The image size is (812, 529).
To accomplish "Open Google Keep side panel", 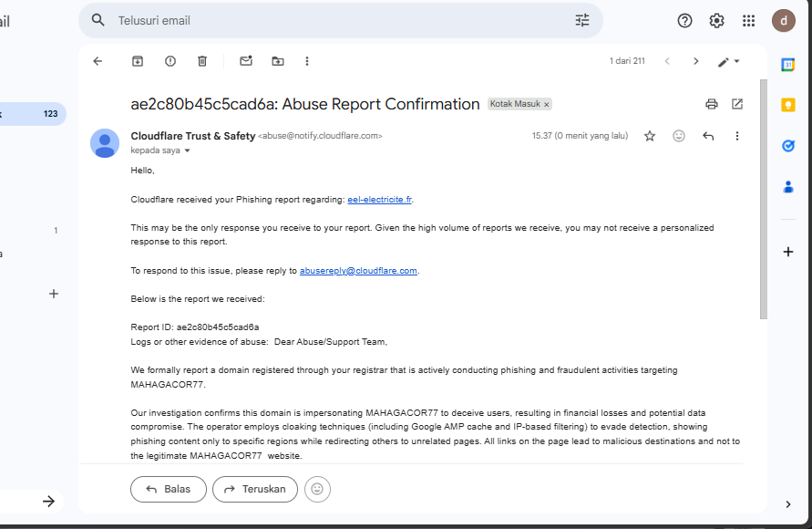I will (787, 105).
